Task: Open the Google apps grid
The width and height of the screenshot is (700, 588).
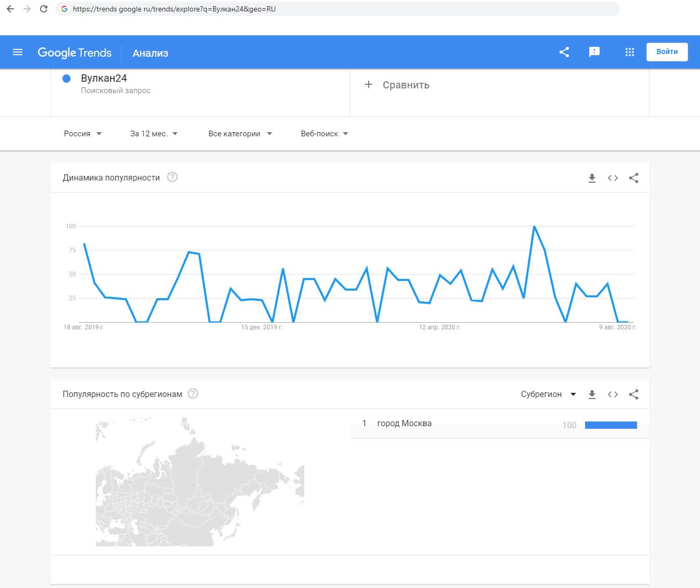Action: click(629, 52)
